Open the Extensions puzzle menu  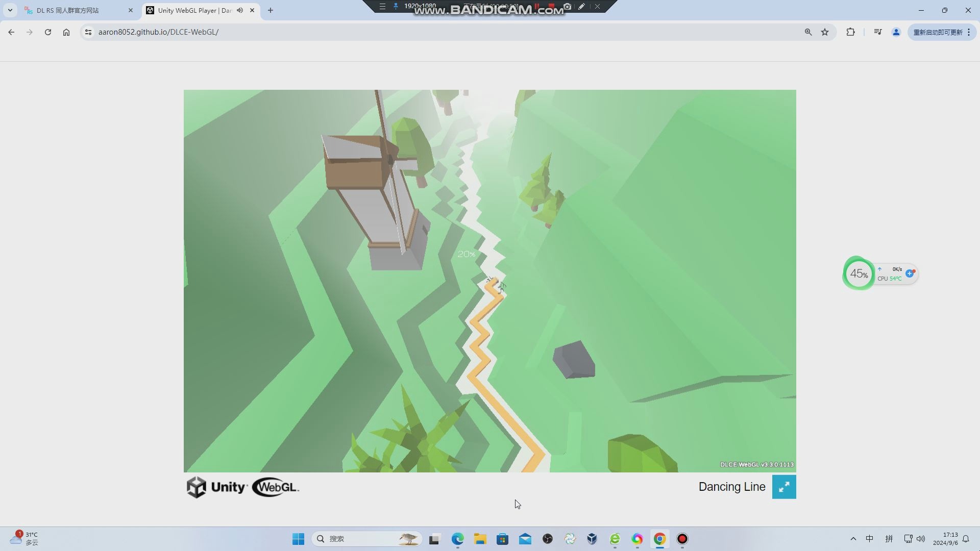850,32
